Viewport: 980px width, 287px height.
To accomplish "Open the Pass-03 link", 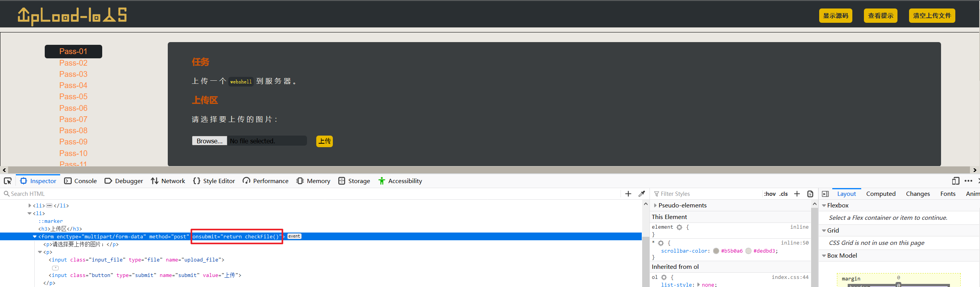I will coord(73,74).
